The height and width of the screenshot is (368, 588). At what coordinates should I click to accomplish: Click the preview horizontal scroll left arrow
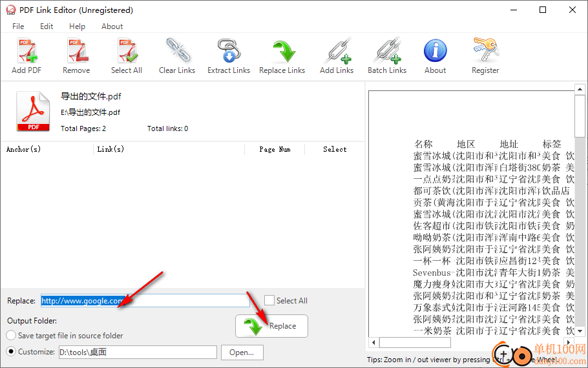pos(373,343)
